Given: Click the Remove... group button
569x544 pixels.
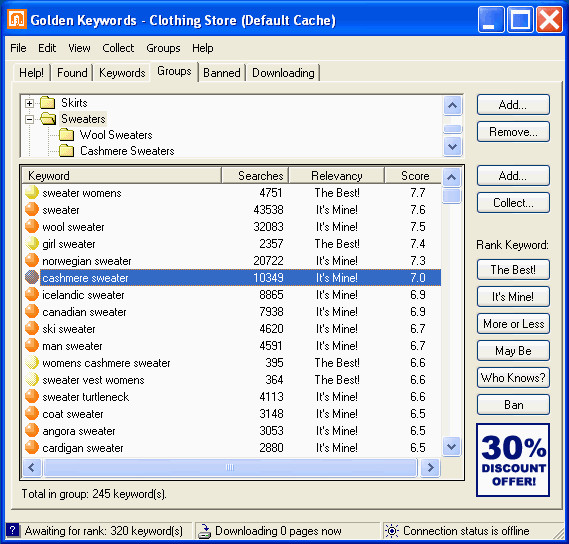Looking at the screenshot, I should point(513,132).
